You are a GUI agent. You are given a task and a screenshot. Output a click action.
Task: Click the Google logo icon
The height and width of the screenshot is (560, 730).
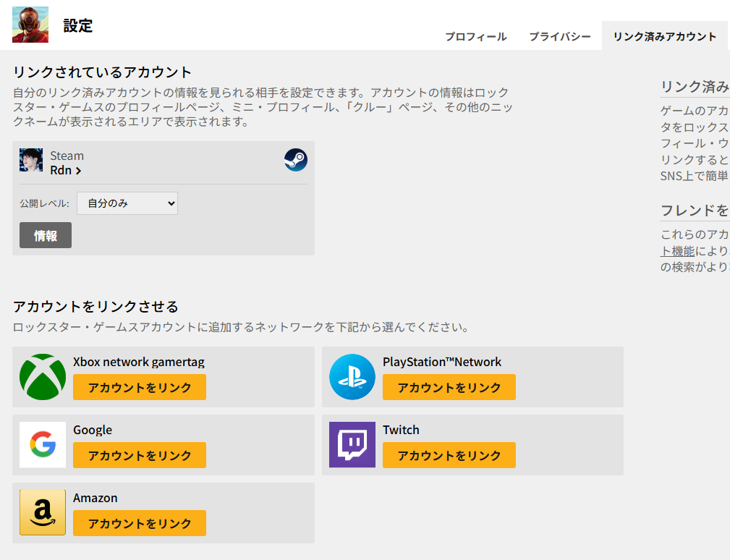pyautogui.click(x=43, y=445)
